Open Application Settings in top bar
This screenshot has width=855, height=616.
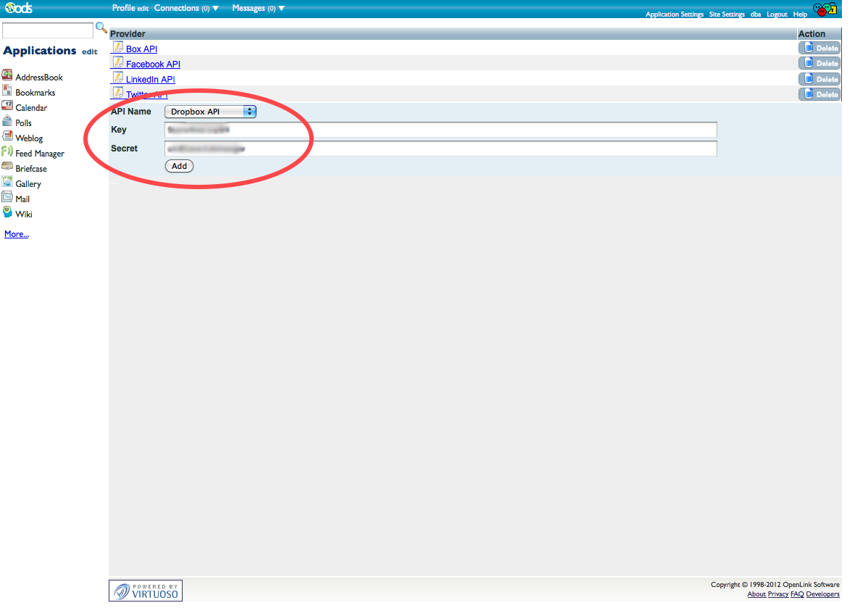pyautogui.click(x=674, y=14)
